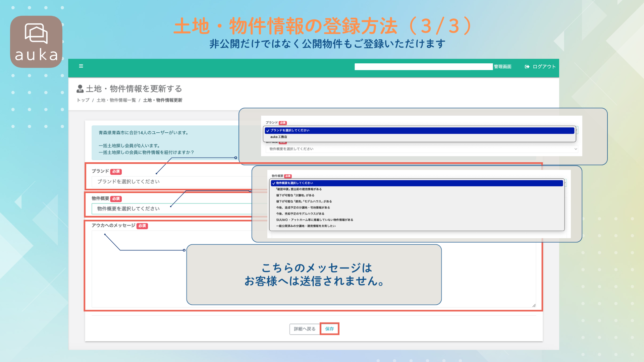Click the 土地・物件情報更新 breadcrumb text
Image resolution: width=644 pixels, height=362 pixels.
tap(163, 100)
